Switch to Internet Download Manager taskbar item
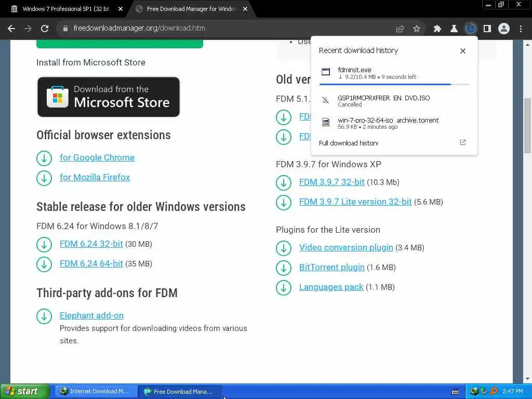This screenshot has height=399, width=532. coord(96,392)
